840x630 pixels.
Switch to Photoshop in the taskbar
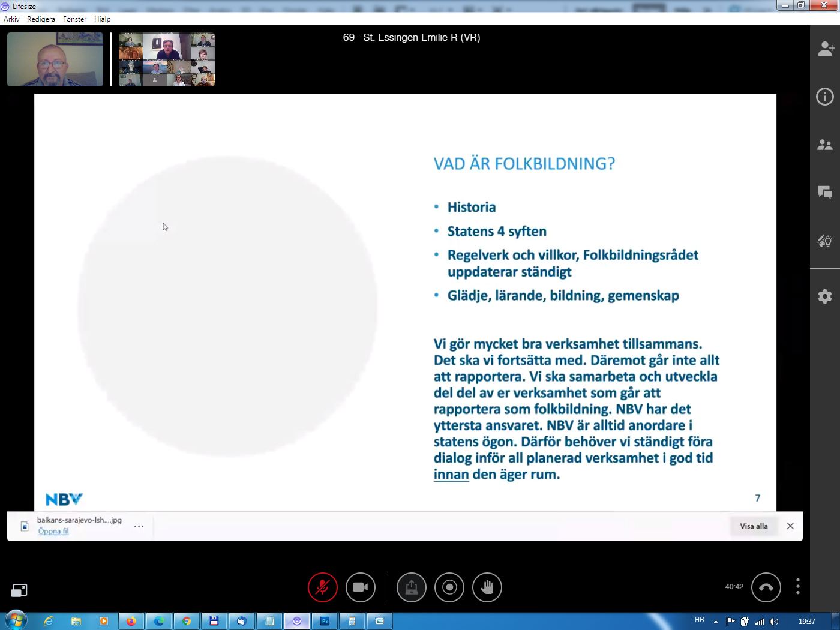pos(325,621)
